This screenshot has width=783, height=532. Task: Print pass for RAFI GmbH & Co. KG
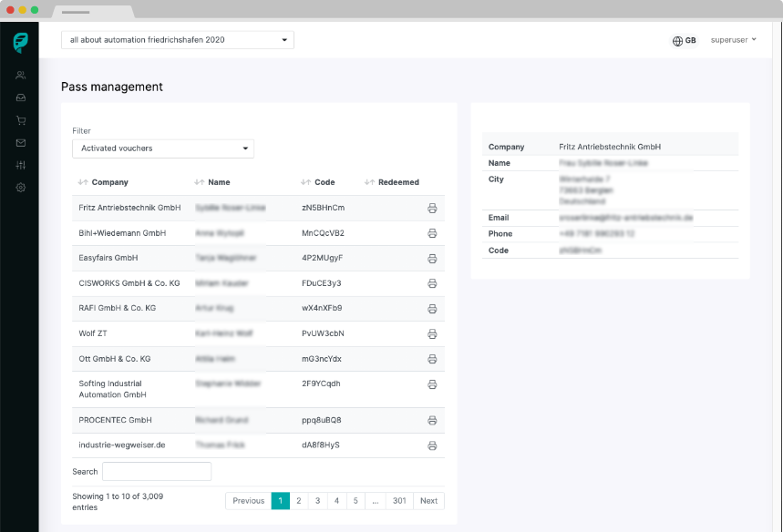(432, 309)
